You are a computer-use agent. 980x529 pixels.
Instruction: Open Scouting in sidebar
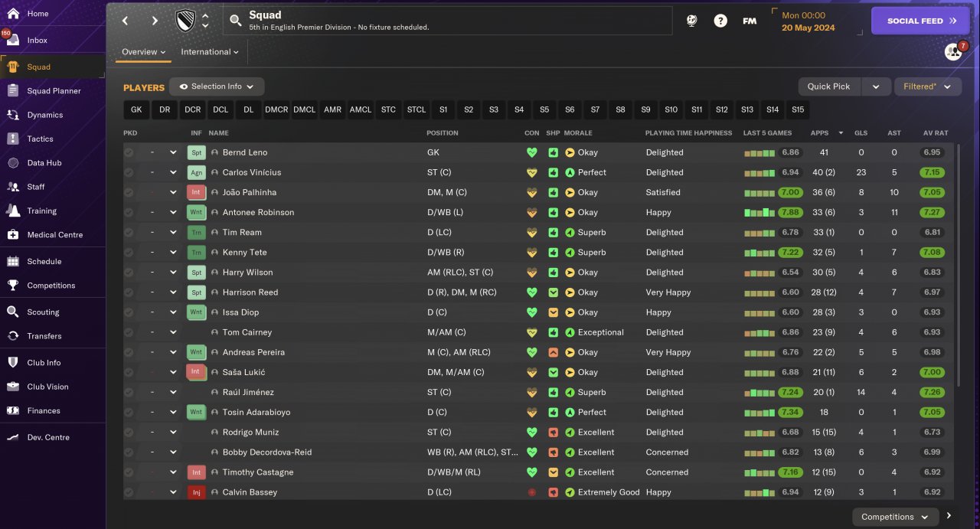(43, 312)
